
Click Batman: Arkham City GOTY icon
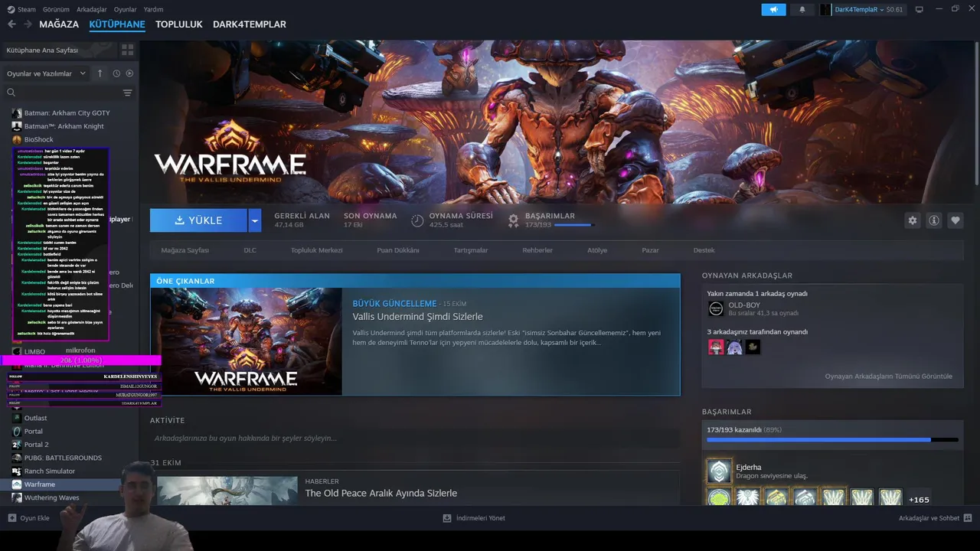pos(17,112)
